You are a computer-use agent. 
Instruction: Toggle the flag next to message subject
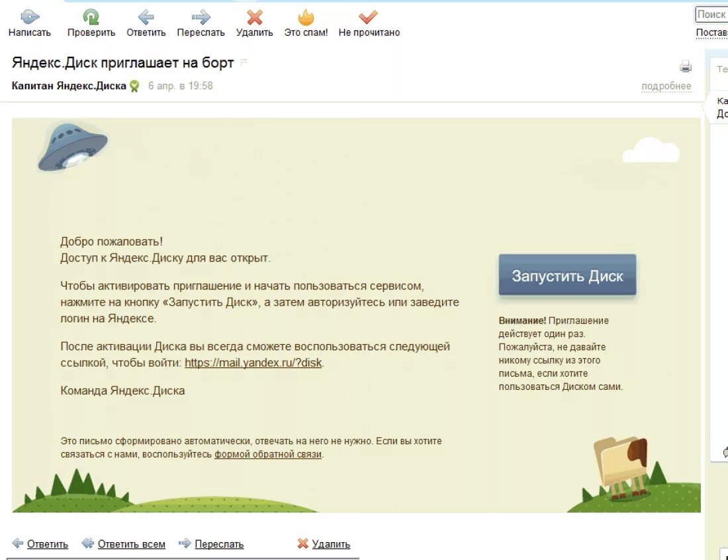[244, 62]
